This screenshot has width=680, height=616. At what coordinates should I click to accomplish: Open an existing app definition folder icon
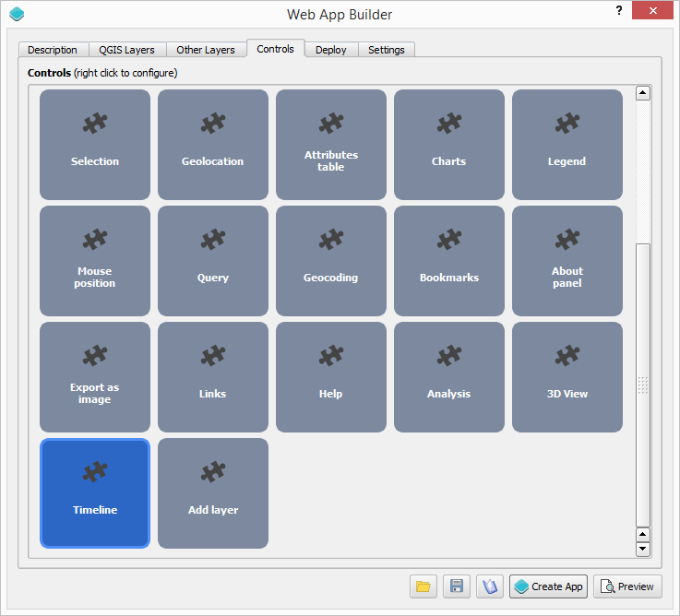click(x=424, y=586)
